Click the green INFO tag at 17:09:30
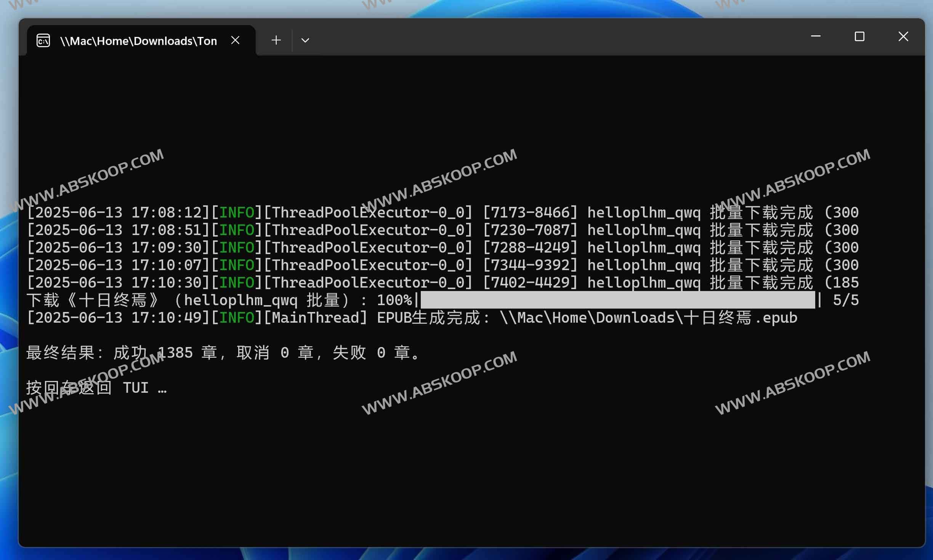 tap(237, 248)
